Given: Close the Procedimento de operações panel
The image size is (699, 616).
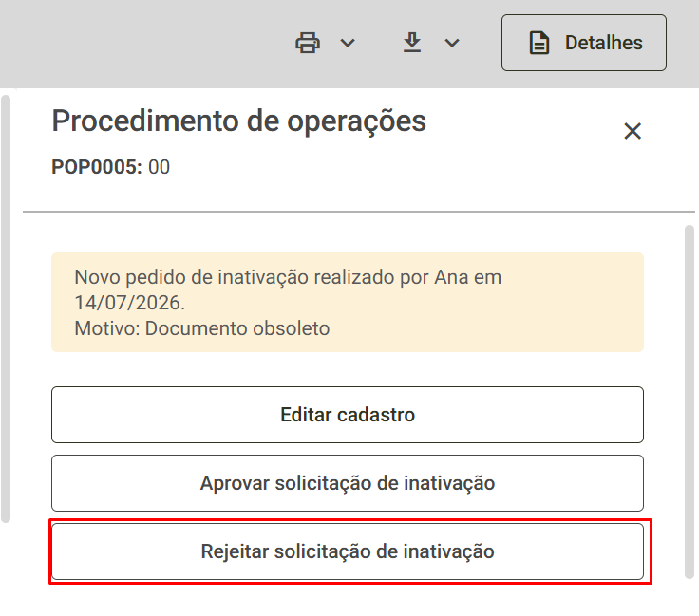Looking at the screenshot, I should pos(633,131).
